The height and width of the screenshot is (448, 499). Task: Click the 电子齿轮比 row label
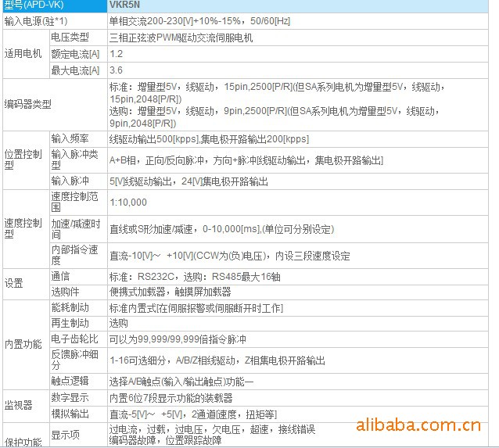(x=74, y=339)
